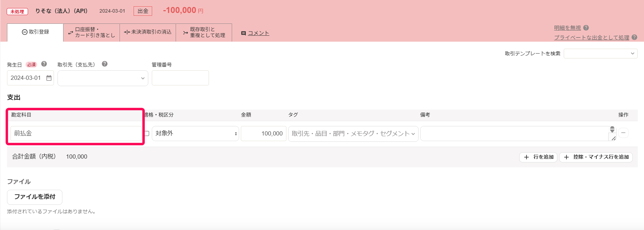Open the 税区分 dropdown showing 対象外

pyautogui.click(x=195, y=133)
